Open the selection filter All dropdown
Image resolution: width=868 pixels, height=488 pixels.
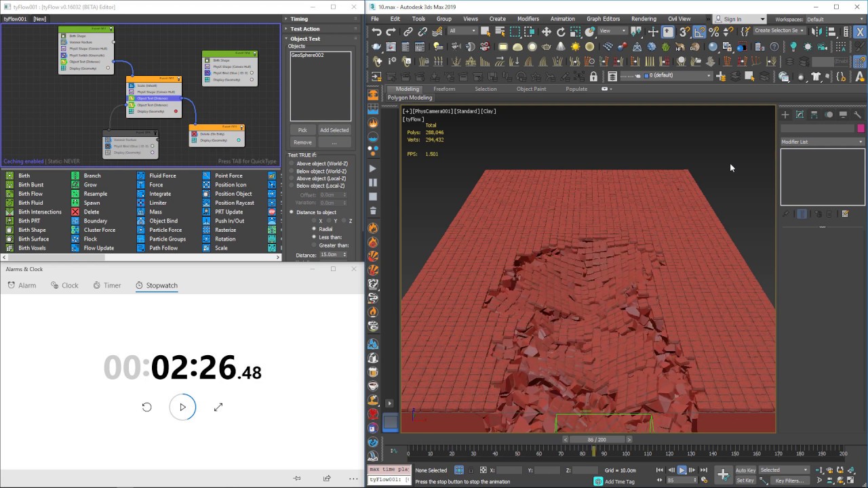coord(462,31)
